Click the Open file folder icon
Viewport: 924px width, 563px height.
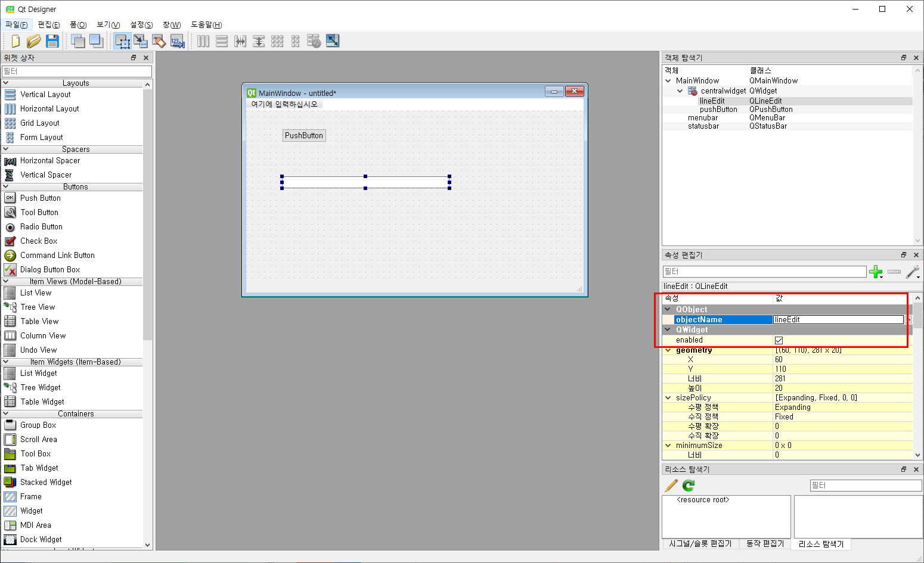[34, 41]
